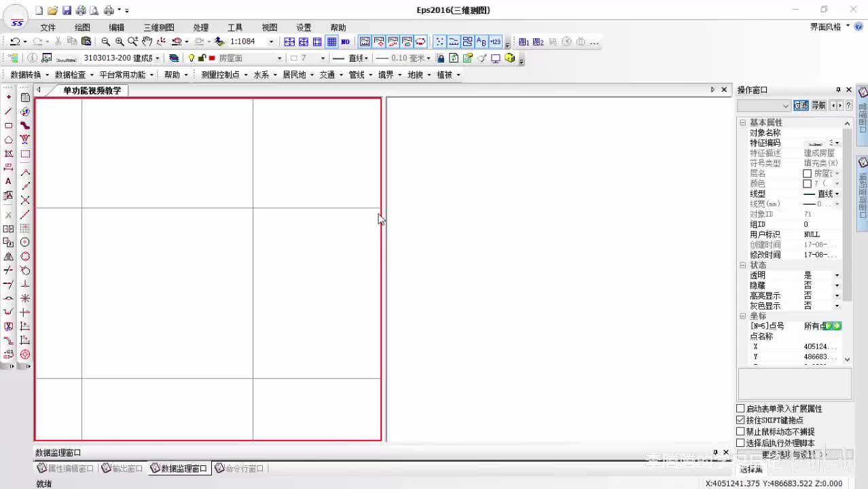Select the polygon drawing tool
868x489 pixels.
(8, 140)
